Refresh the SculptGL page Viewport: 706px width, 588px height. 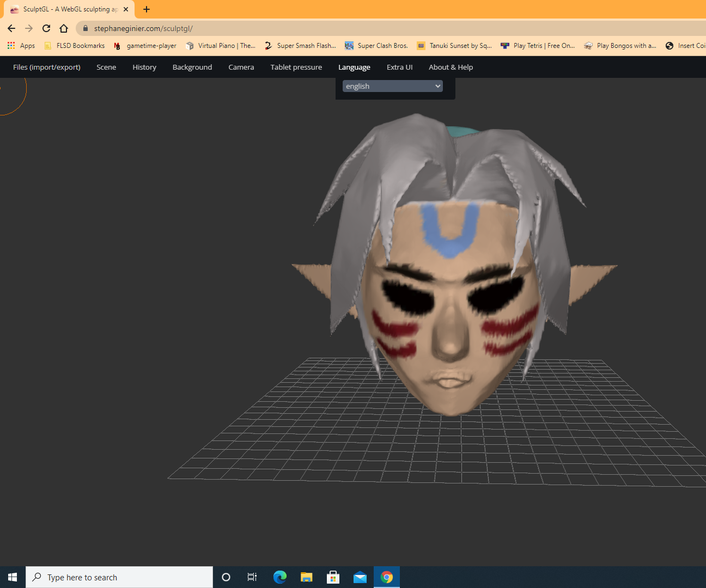(46, 28)
